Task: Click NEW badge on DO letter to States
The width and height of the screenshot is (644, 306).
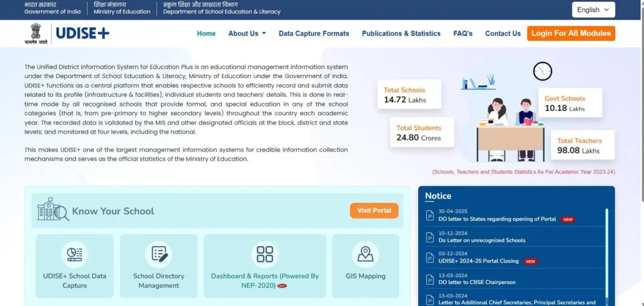Action: click(568, 220)
